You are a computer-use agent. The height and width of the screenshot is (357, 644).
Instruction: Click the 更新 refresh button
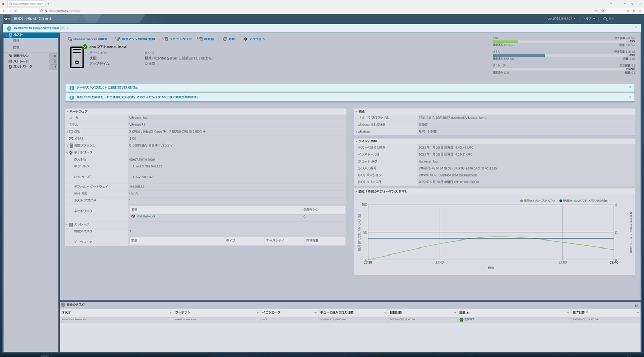(229, 39)
